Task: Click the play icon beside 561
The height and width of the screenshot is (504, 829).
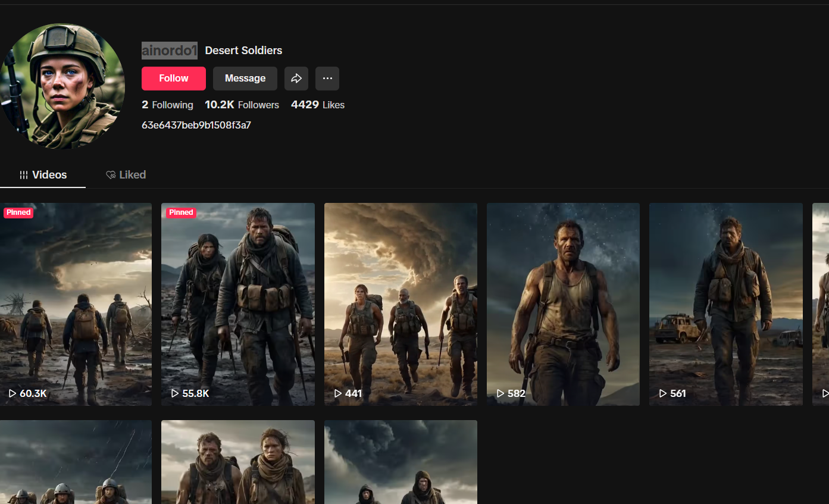Action: click(663, 393)
